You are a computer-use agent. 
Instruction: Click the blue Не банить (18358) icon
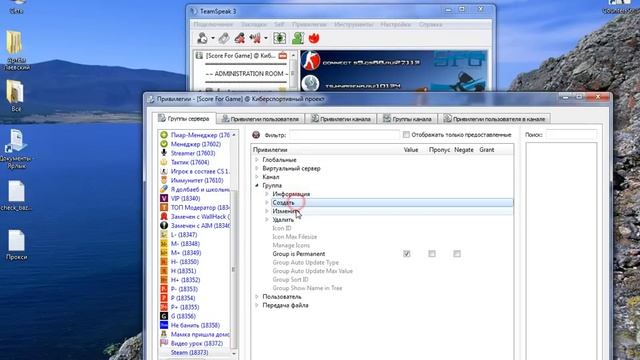(x=164, y=325)
